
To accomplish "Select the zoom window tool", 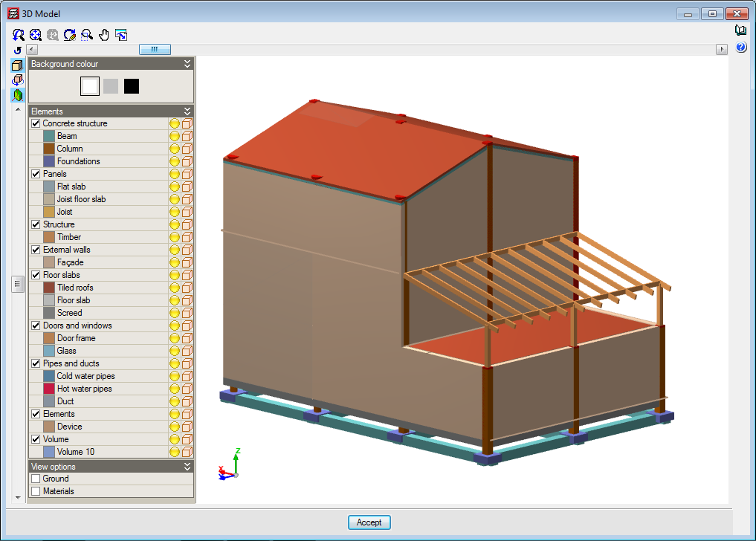I will point(87,34).
